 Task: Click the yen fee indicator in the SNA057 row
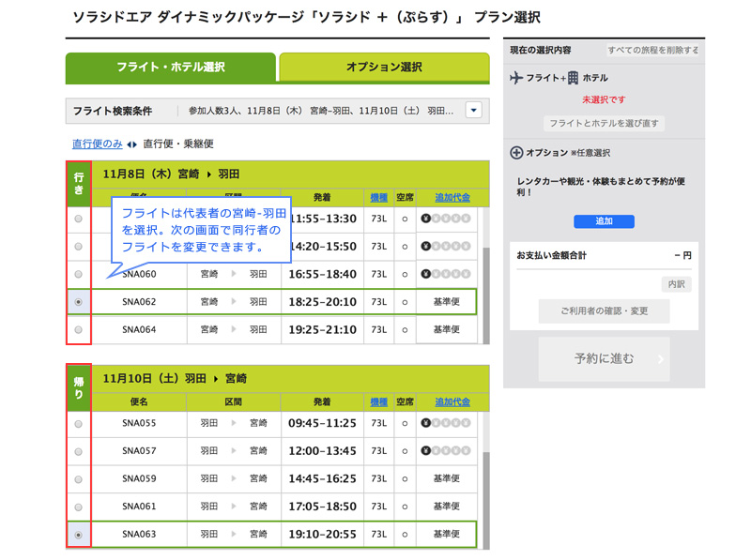tap(446, 451)
